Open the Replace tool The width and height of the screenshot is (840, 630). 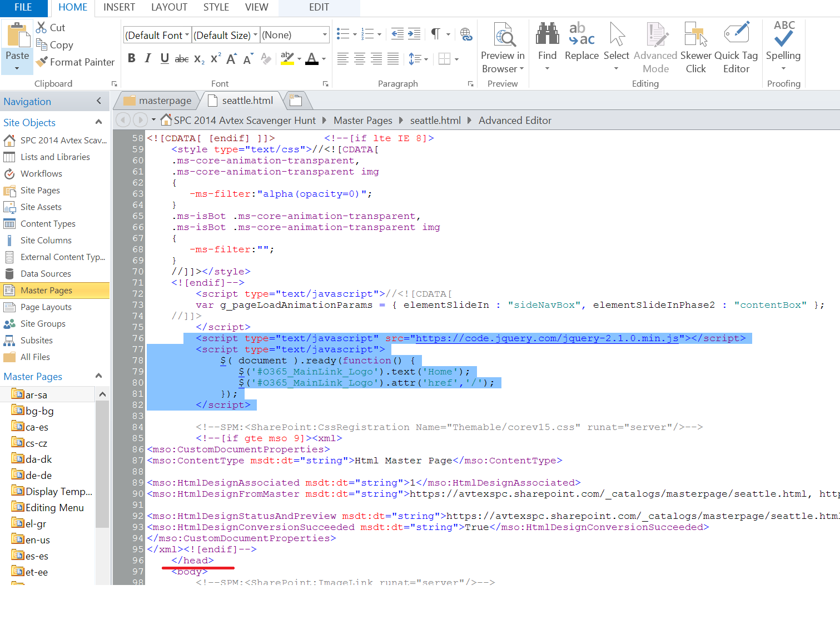[581, 34]
